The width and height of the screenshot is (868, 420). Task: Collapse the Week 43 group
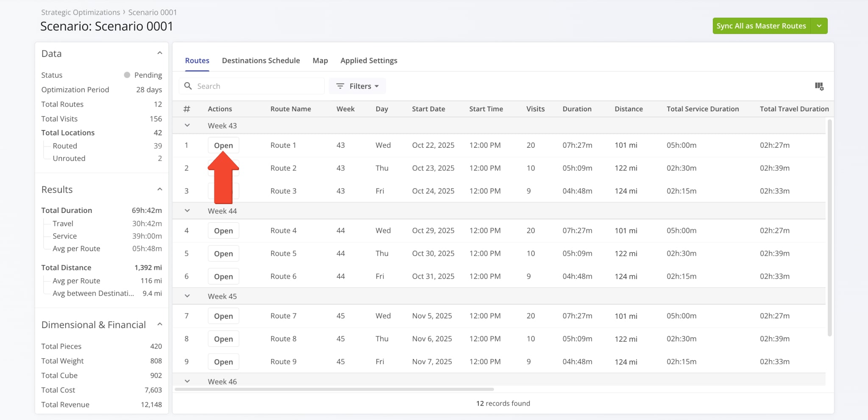tap(187, 125)
